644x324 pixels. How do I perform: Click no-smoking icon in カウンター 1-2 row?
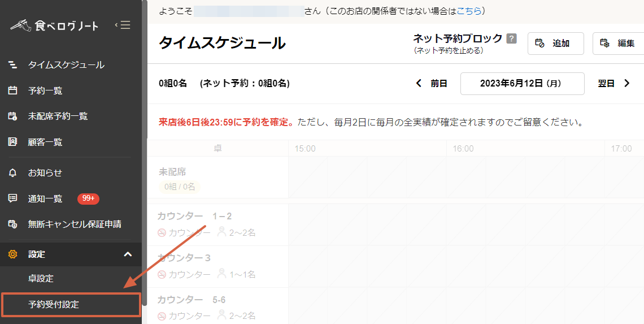(x=162, y=233)
